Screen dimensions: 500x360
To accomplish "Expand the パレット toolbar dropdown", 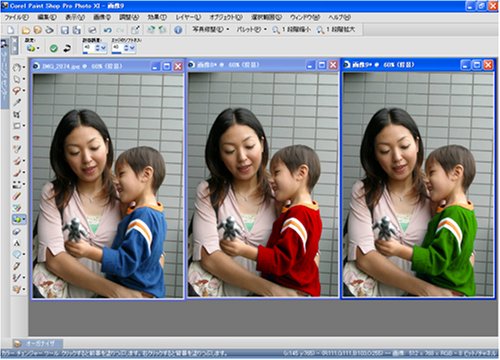I will click(252, 30).
